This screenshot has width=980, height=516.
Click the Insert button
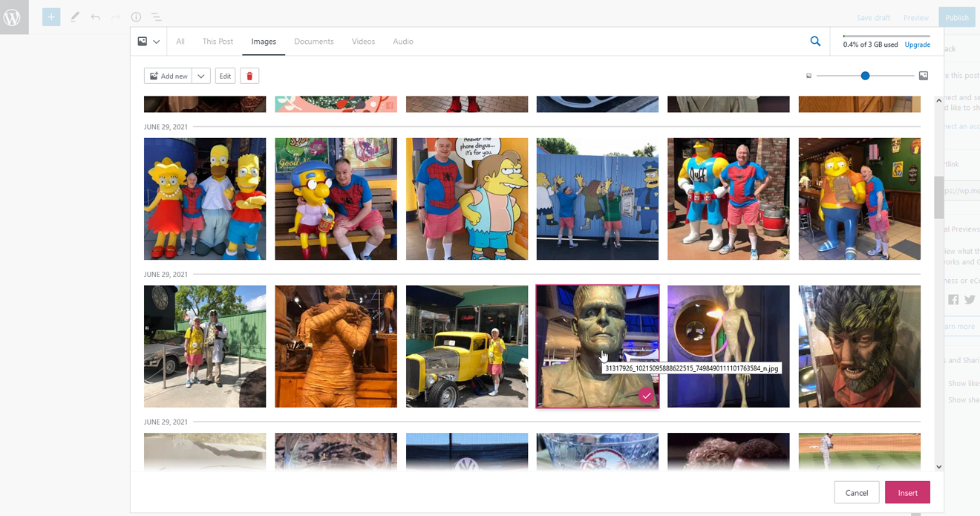908,492
